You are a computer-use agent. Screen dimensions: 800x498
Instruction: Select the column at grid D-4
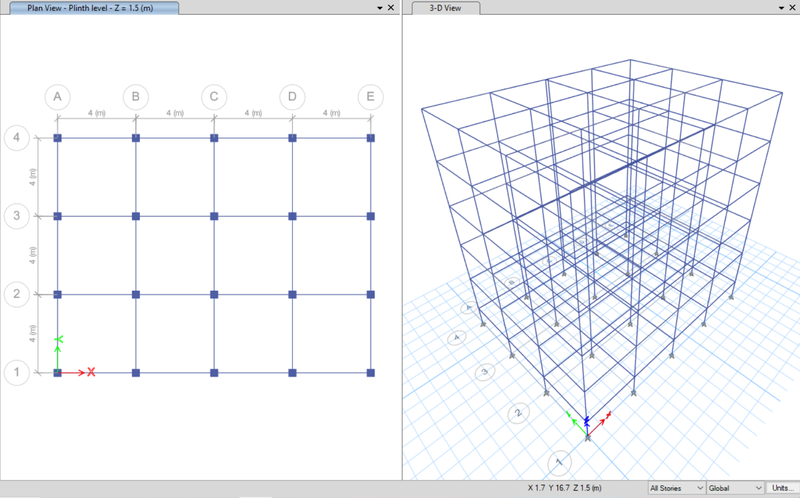coord(292,138)
